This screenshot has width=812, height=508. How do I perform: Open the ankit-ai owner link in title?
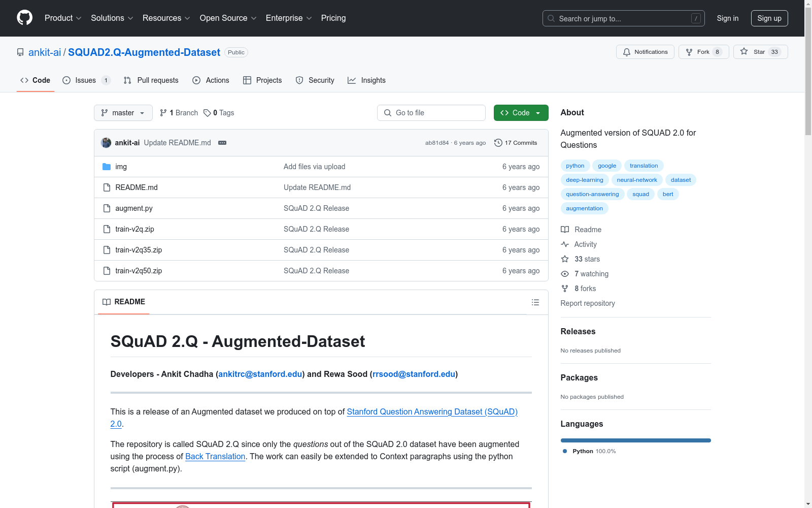click(x=45, y=52)
